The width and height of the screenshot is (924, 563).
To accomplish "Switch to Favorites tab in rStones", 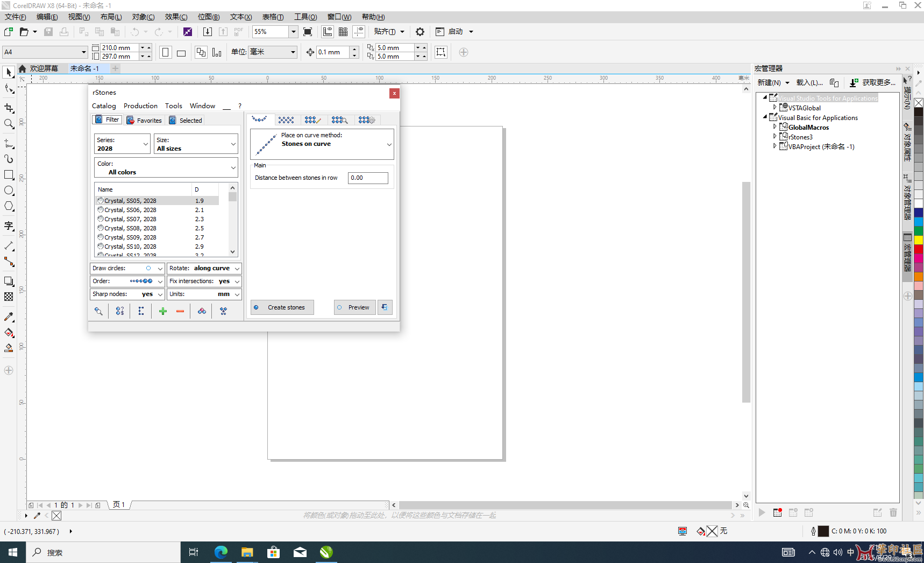I will [144, 121].
